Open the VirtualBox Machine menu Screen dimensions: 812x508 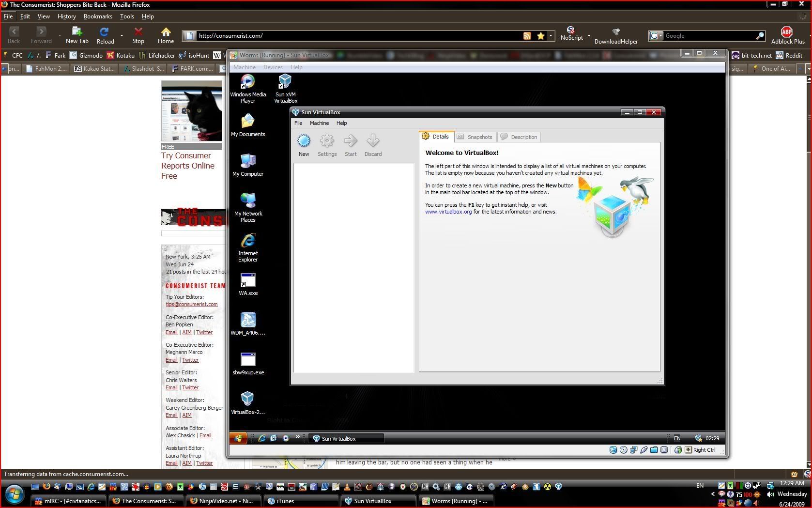pos(319,123)
